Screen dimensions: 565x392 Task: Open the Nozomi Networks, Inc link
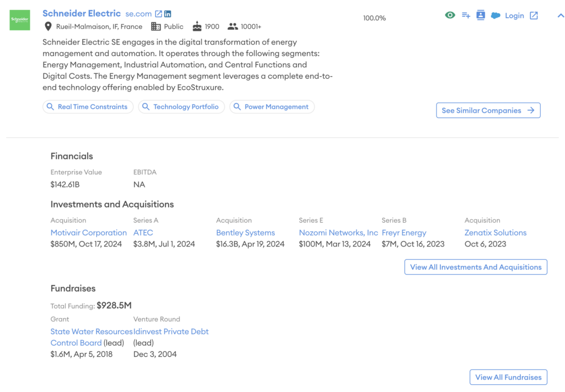(x=338, y=233)
